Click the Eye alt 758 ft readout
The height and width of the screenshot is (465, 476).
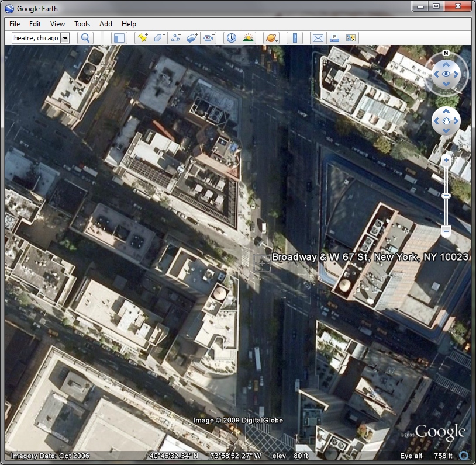(x=426, y=456)
